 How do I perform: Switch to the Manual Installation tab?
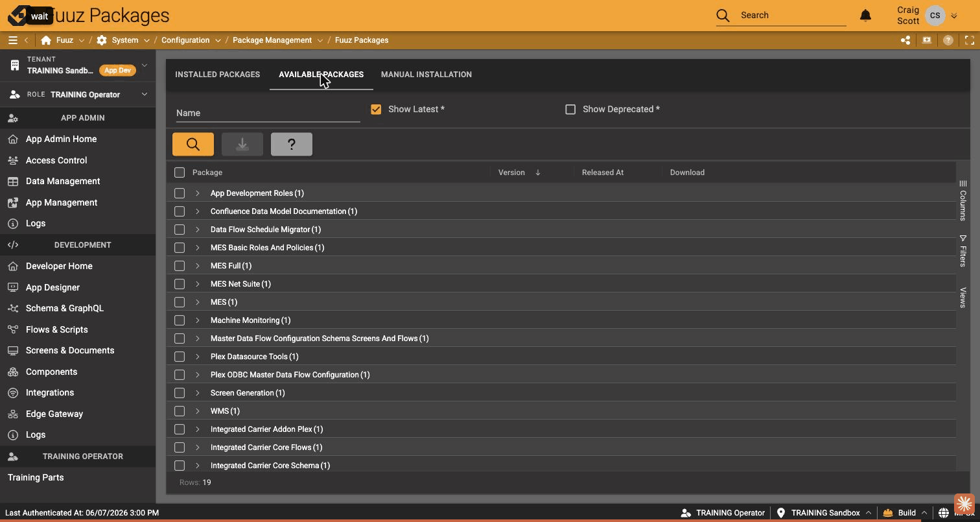(x=426, y=75)
